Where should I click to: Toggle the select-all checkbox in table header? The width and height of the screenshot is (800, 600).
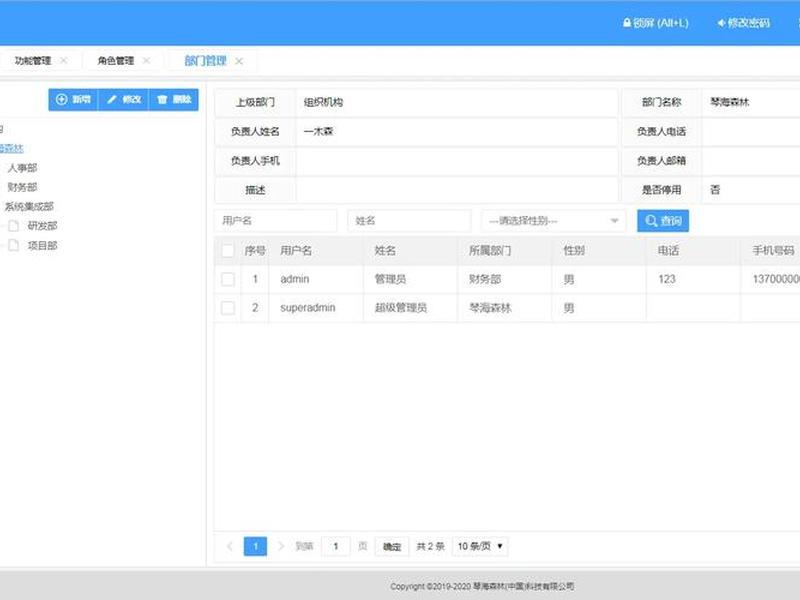228,251
